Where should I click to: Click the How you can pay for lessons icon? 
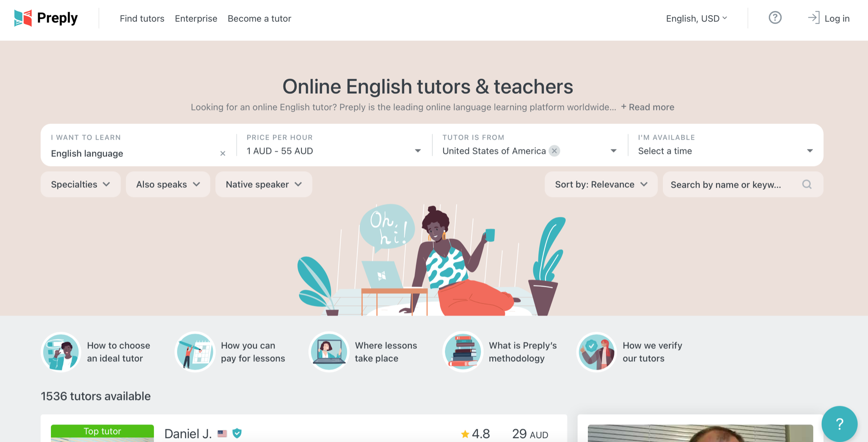tap(195, 352)
